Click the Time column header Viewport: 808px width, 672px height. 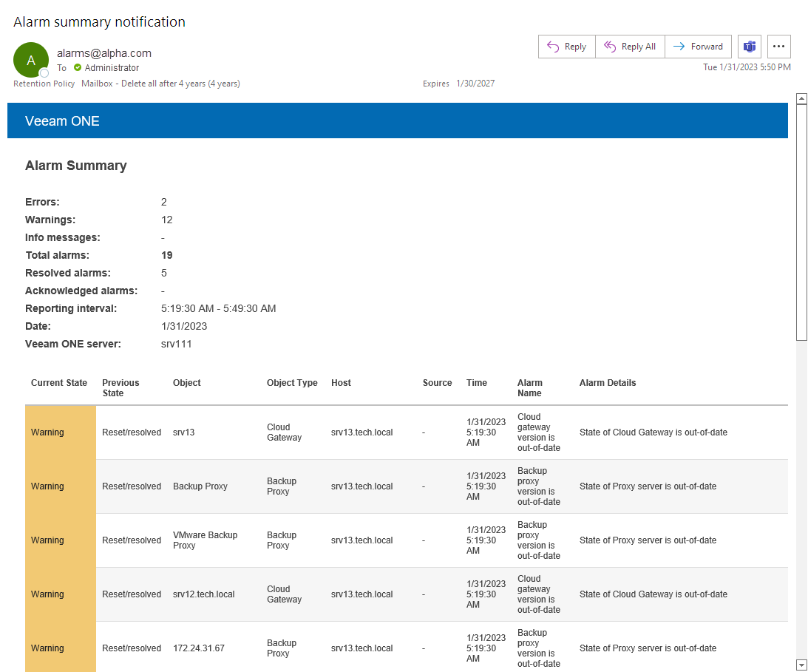(x=477, y=383)
